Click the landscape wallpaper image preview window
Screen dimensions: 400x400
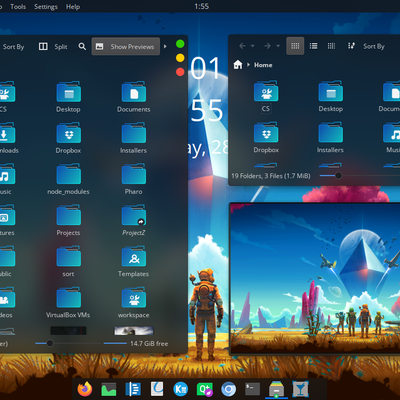point(315,278)
